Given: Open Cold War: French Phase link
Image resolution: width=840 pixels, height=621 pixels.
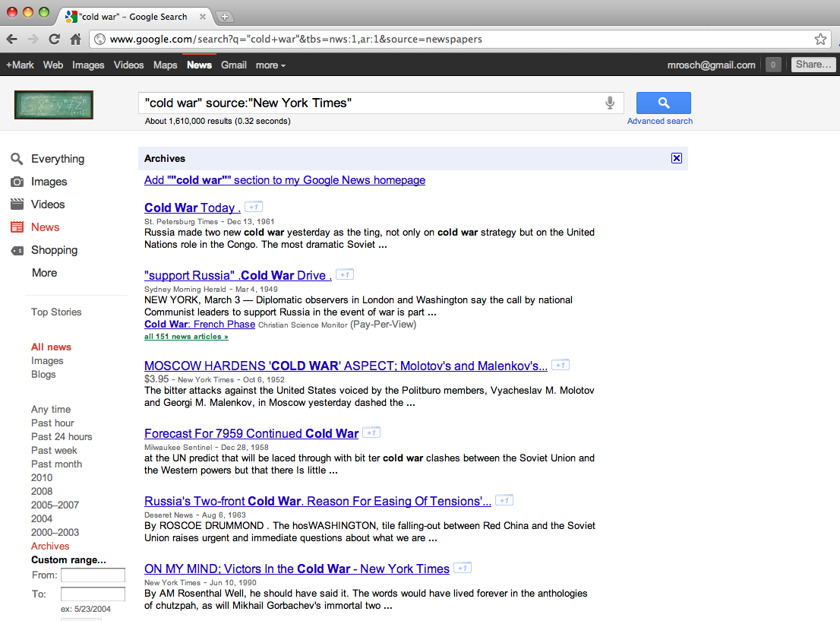Looking at the screenshot, I should point(200,324).
